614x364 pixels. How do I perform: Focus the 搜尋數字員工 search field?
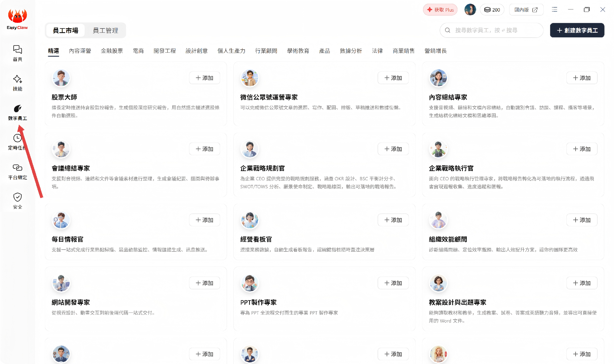pos(491,30)
